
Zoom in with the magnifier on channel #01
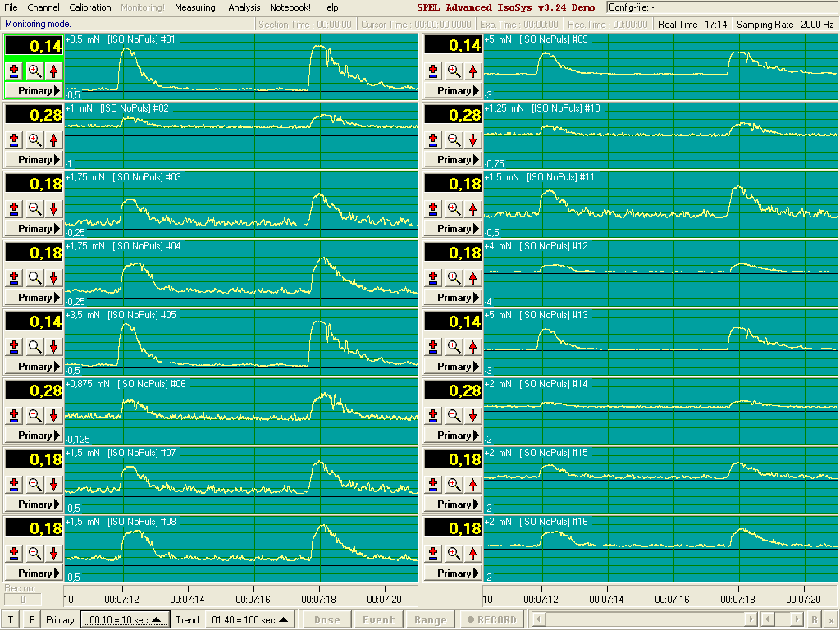34,71
